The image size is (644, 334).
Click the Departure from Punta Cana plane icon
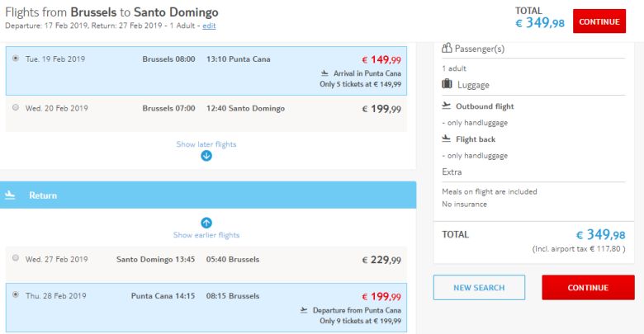[x=305, y=309]
